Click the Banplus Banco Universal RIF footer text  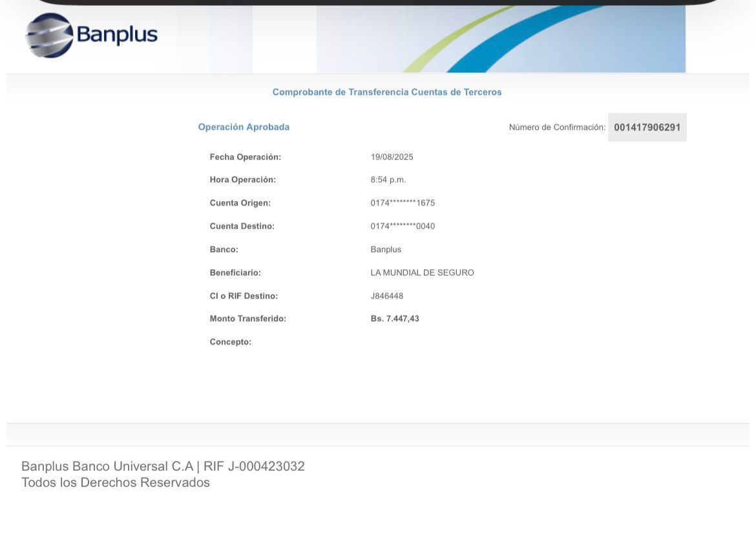click(x=163, y=466)
